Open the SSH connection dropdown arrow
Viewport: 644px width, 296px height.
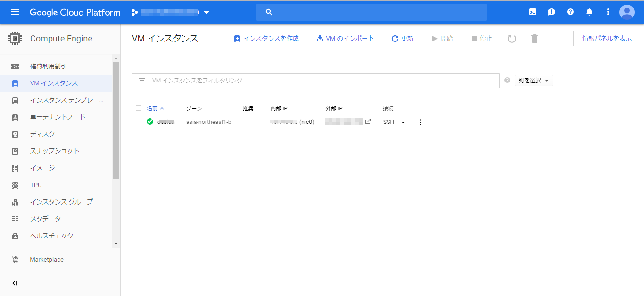click(403, 122)
